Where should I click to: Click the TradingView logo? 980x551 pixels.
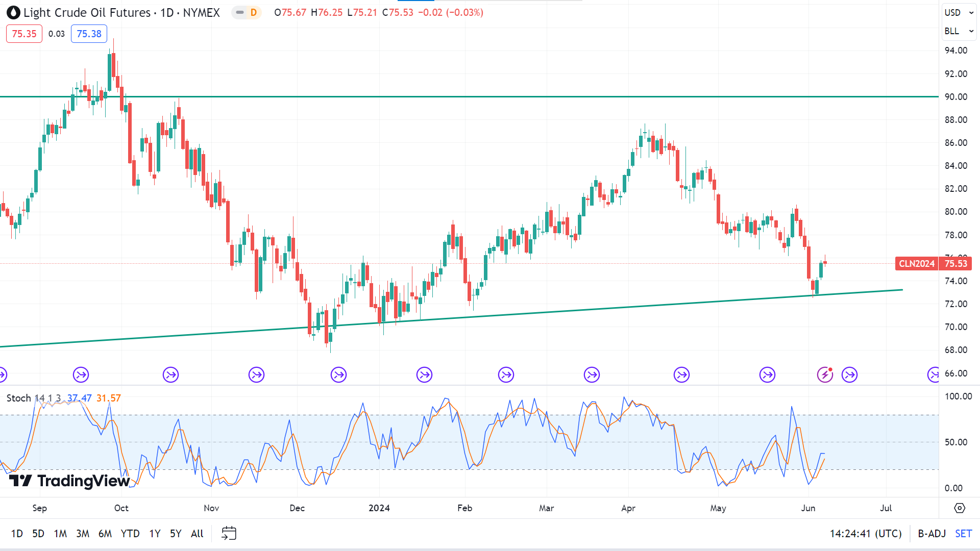[69, 481]
